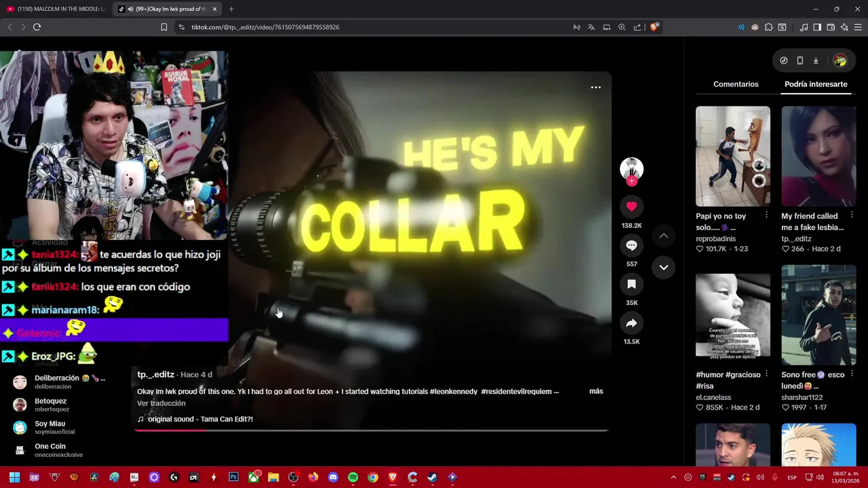Seek on the video progress bar

pos(372,430)
